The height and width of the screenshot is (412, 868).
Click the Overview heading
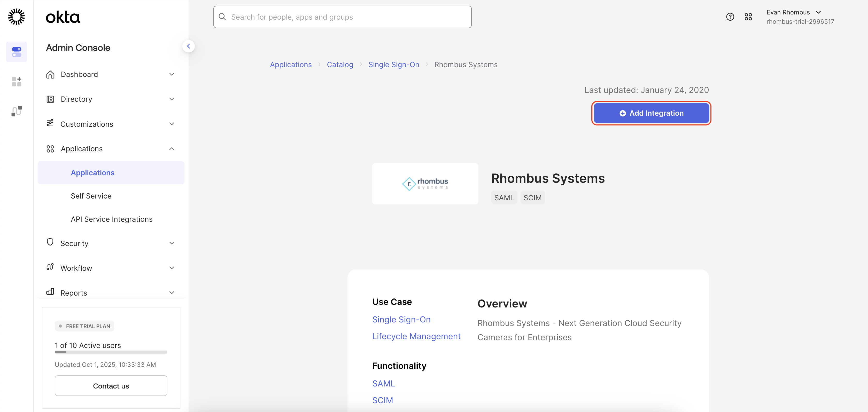coord(502,304)
